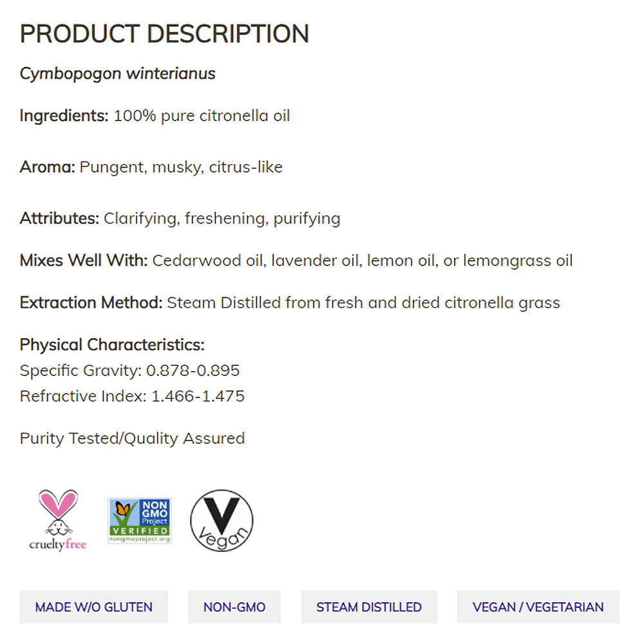Click the bold Mixes Well With label
644x644 pixels.
click(84, 261)
